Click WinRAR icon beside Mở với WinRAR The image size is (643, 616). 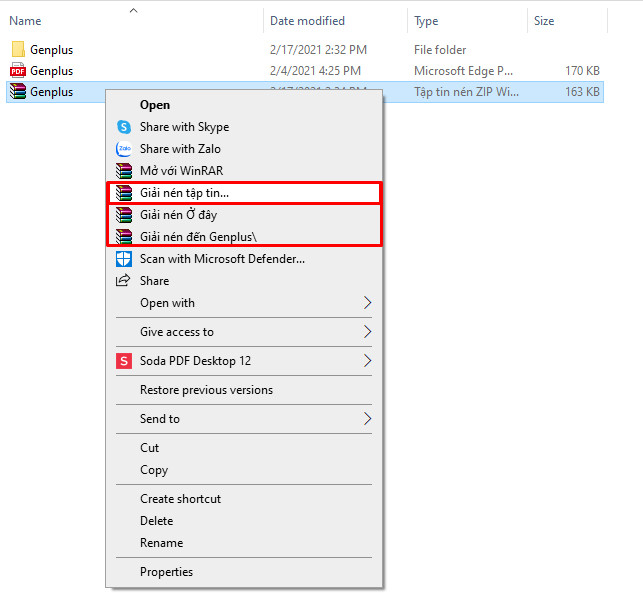(x=124, y=171)
